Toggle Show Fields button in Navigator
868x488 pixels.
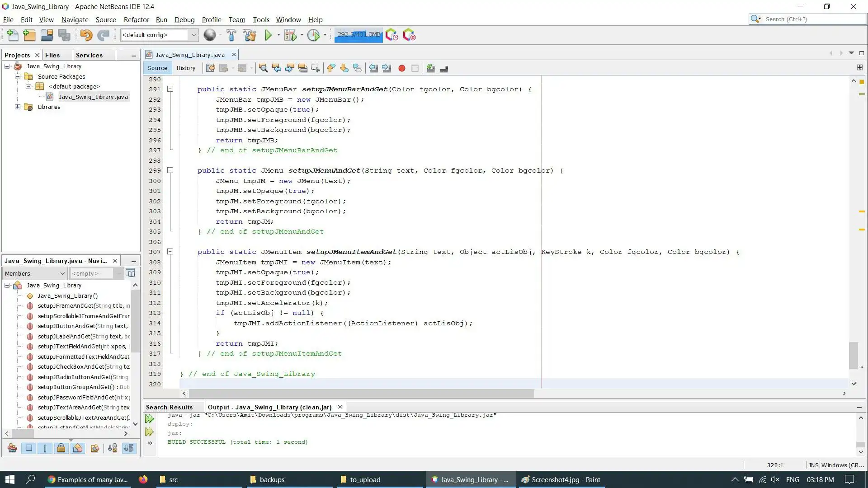pos(28,448)
